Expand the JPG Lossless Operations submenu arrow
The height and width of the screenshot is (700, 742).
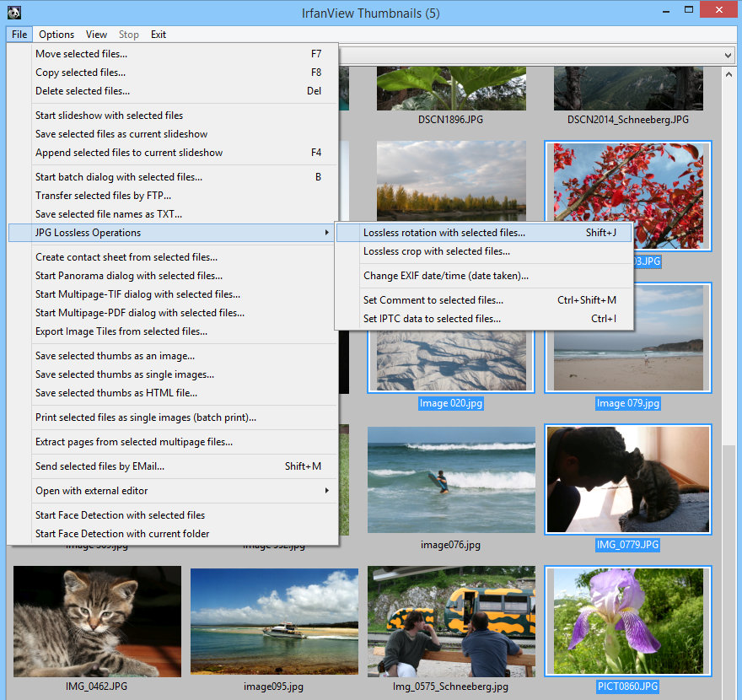click(x=326, y=233)
